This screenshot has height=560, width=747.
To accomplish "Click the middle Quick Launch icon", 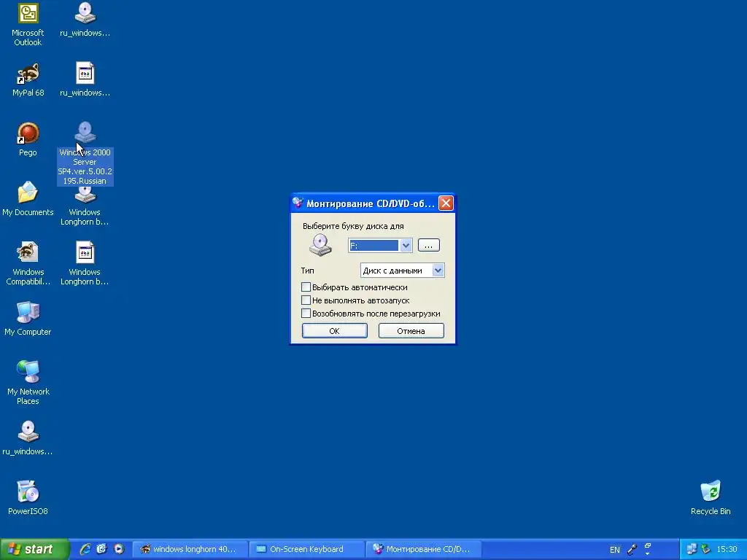I will 101,549.
